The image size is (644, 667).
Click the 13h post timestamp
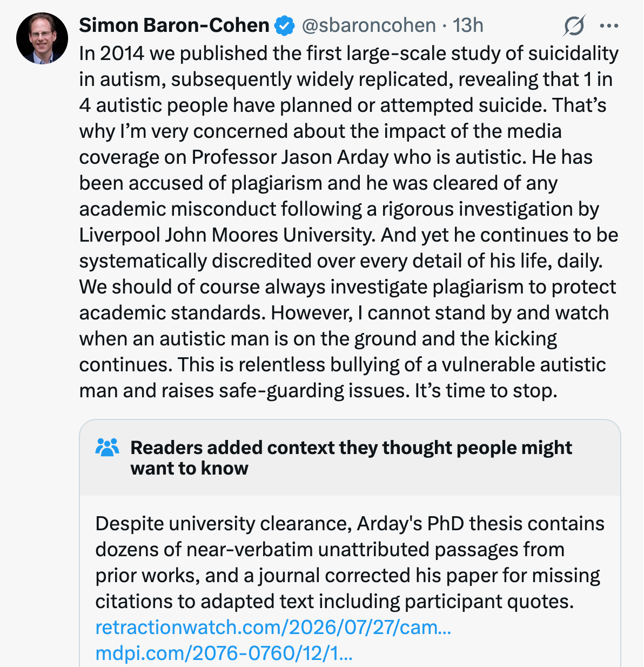tap(468, 25)
